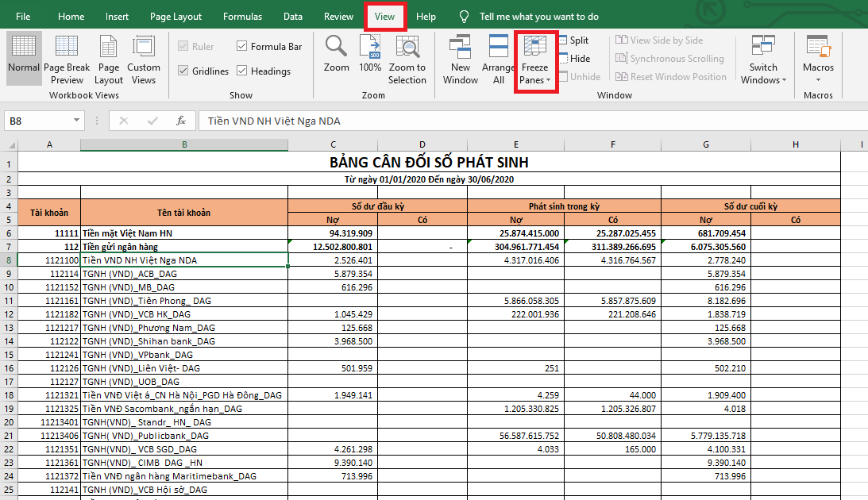Switch to Normal workbook view
The width and height of the screenshot is (868, 500).
[x=24, y=56]
